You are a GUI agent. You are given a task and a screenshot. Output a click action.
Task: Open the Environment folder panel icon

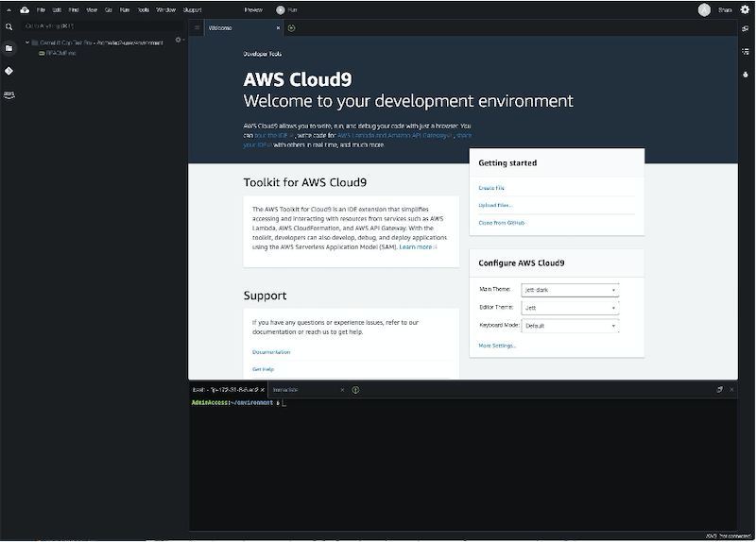pos(9,48)
